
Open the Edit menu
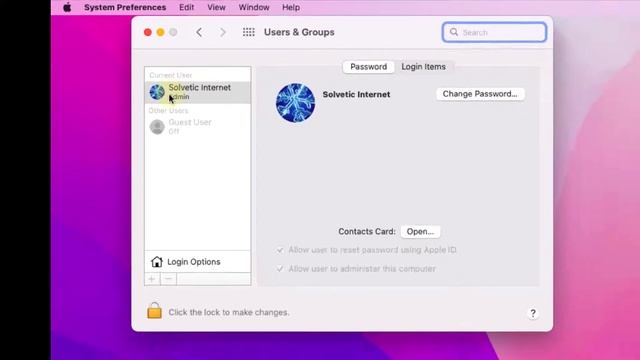coord(187,7)
